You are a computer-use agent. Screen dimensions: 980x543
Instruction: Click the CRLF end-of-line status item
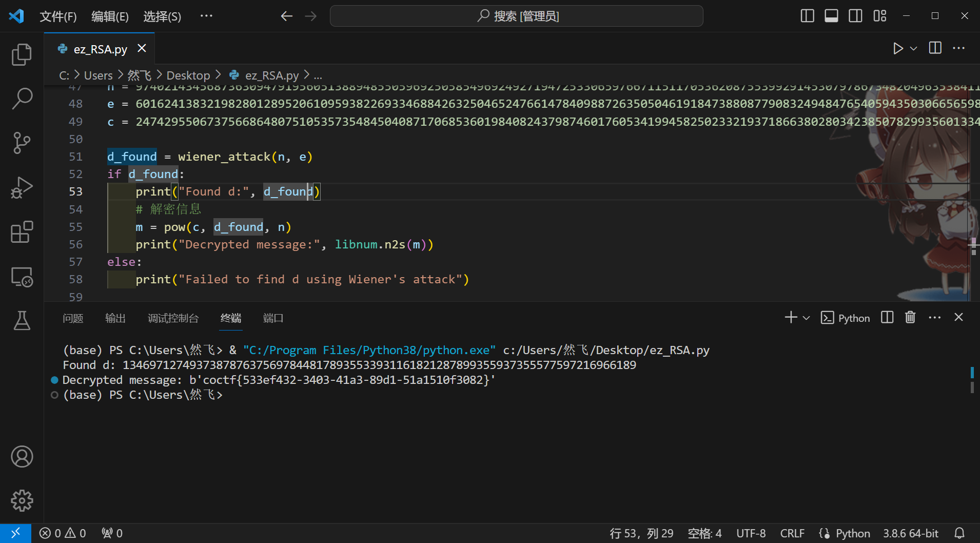(792, 533)
